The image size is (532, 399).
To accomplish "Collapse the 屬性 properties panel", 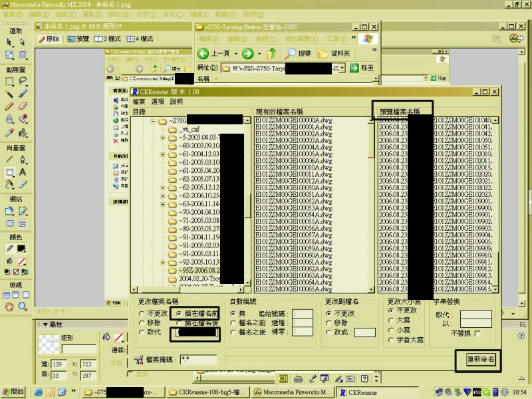I will (x=45, y=325).
